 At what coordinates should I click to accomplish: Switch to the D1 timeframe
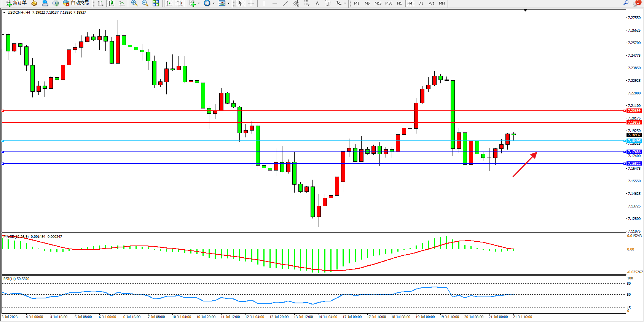421,3
